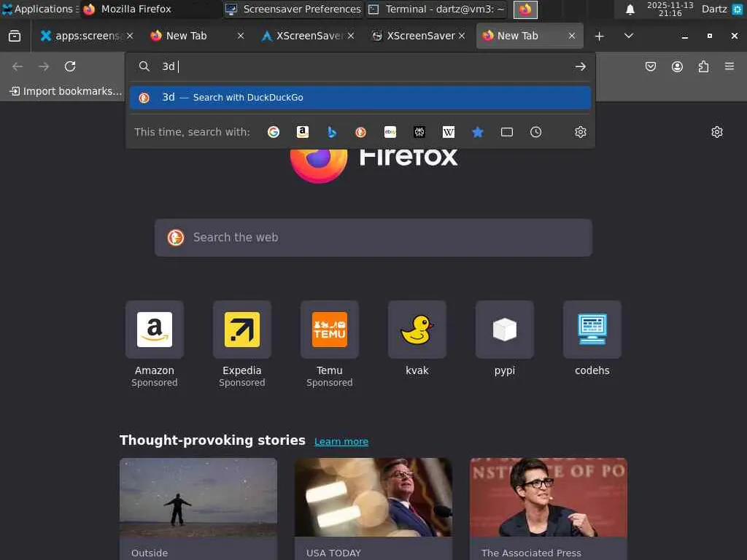List all tabs dropdown chevron

click(629, 36)
